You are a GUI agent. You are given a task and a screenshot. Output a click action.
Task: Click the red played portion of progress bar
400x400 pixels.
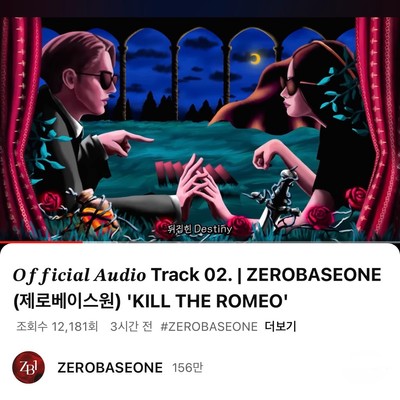(41, 242)
